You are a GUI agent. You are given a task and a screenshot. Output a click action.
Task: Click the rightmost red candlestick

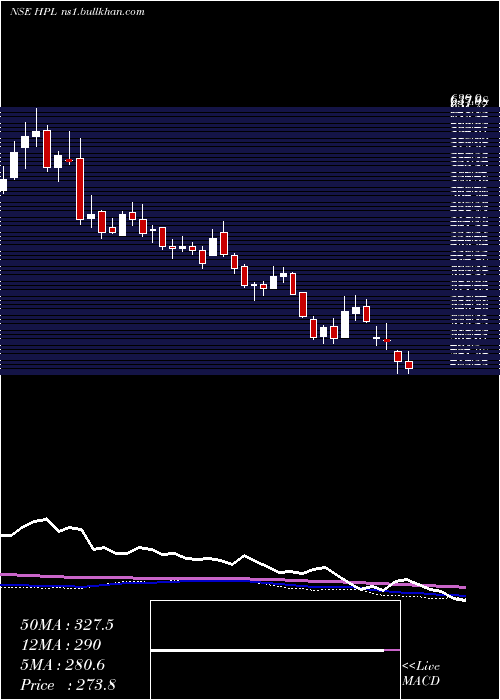pos(408,365)
